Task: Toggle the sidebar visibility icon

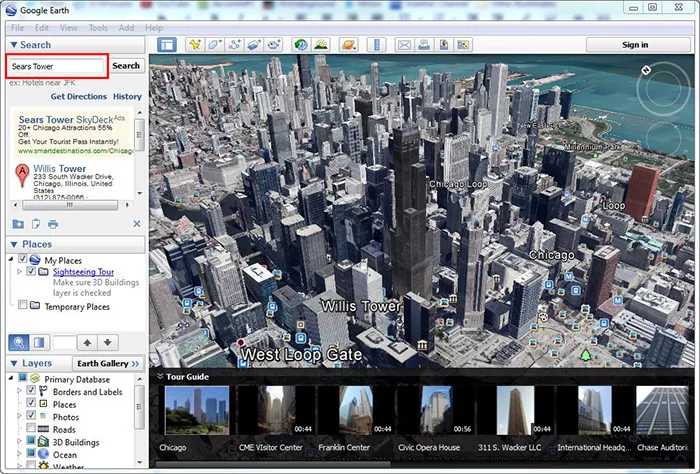Action: click(167, 45)
